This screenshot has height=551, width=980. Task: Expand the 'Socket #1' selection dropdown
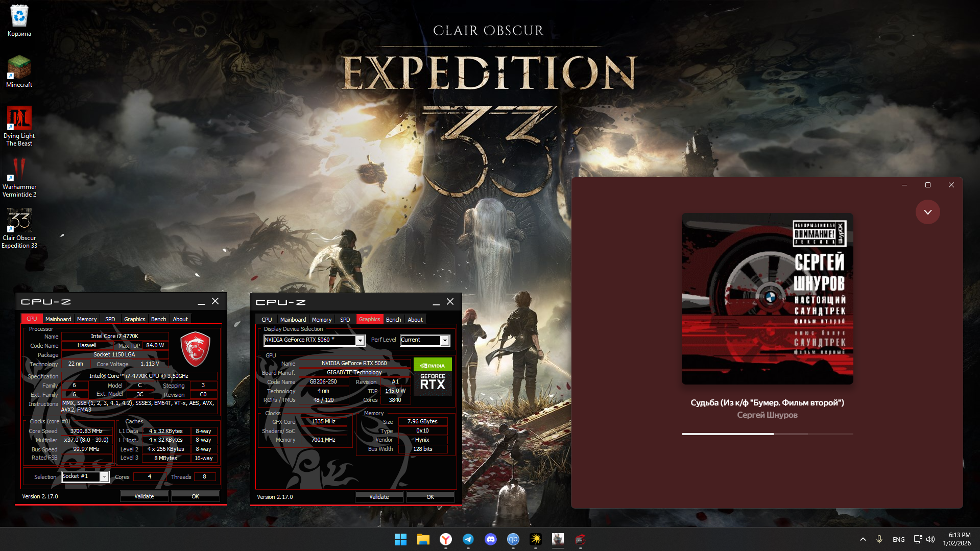[x=104, y=477]
